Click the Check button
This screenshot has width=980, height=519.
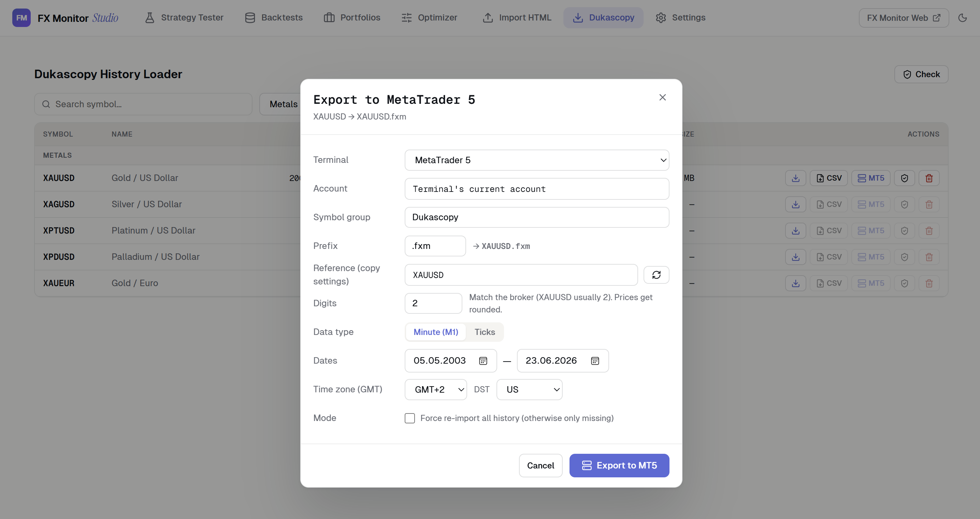tap(921, 74)
